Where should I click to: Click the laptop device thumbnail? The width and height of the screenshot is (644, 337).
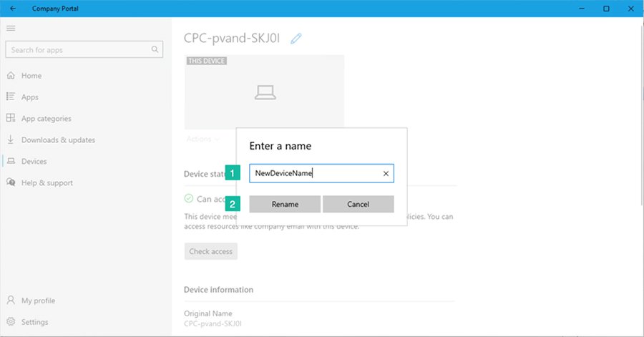tap(264, 92)
